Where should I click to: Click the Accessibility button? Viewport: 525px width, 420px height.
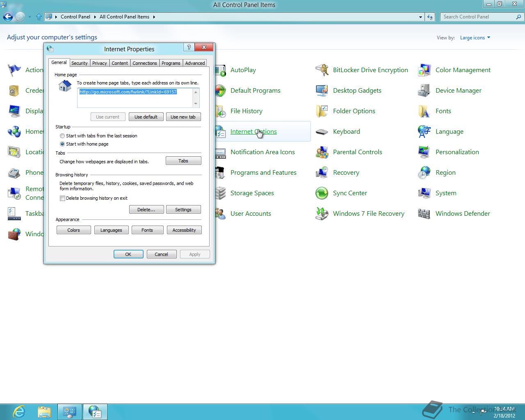[x=184, y=230]
